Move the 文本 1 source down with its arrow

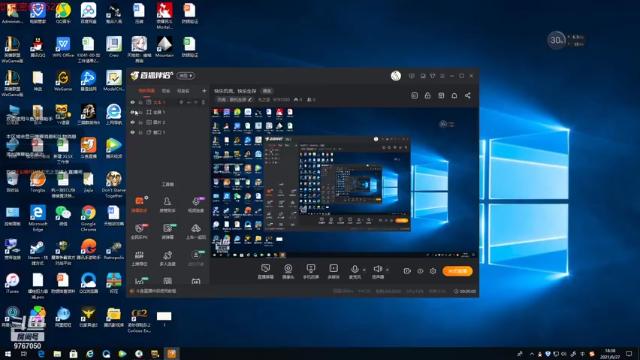coord(196,102)
